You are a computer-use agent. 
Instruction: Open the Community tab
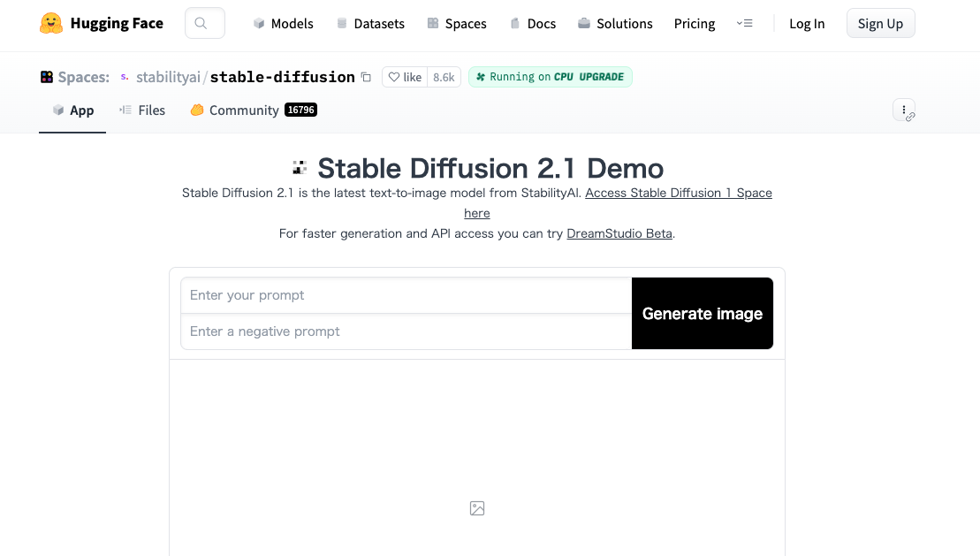pos(245,110)
